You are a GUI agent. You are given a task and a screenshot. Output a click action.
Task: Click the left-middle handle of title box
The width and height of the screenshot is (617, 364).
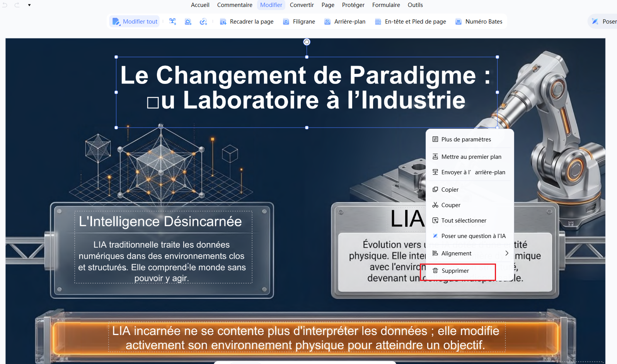[x=116, y=92]
